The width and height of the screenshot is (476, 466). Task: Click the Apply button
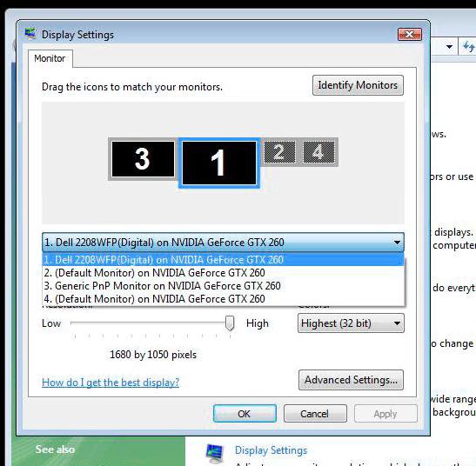click(385, 414)
